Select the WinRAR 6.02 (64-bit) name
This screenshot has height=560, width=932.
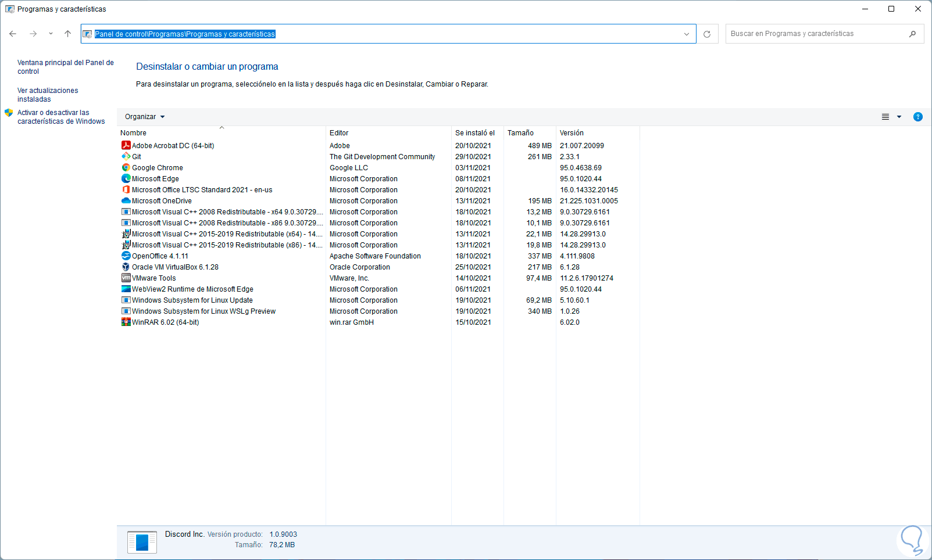click(165, 322)
